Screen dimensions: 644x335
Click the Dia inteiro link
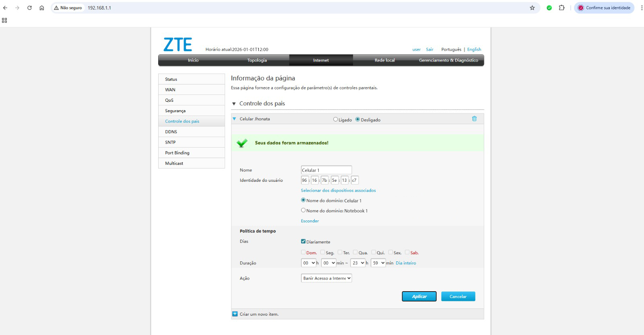[406, 263]
